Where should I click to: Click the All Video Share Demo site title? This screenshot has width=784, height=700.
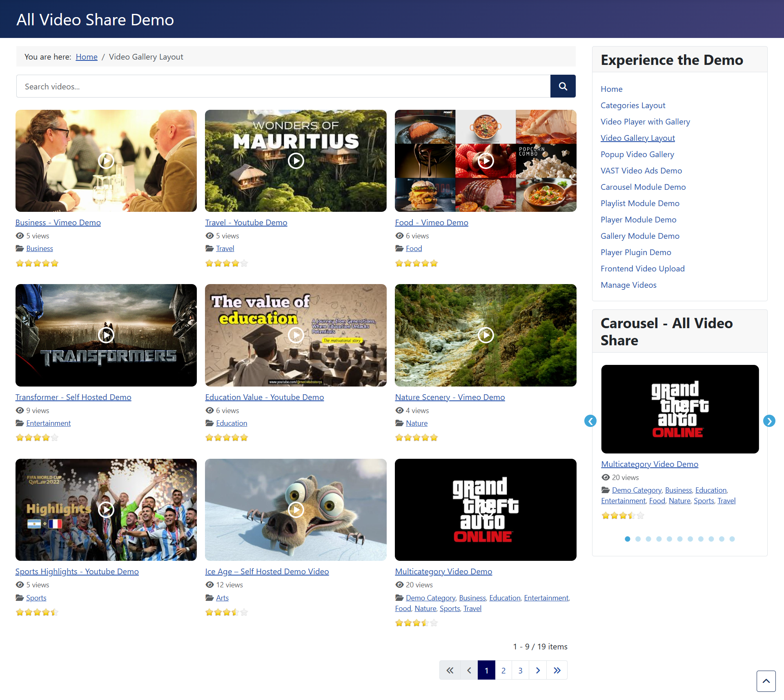[x=95, y=20]
